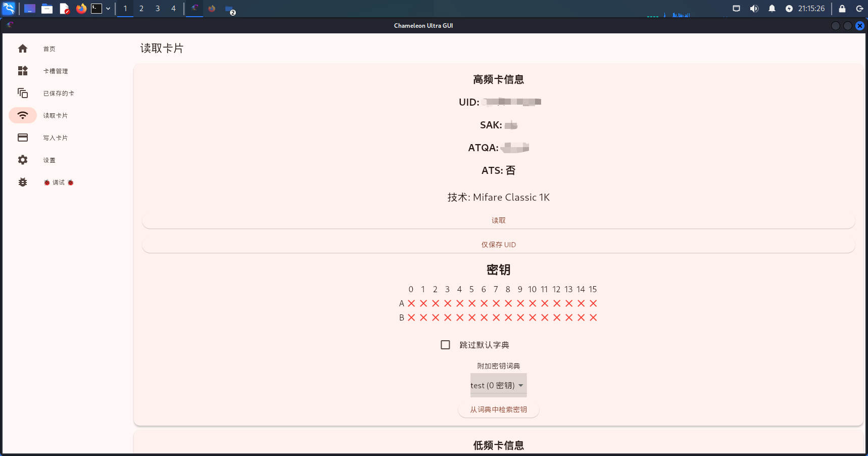This screenshot has height=456, width=868.
Task: Open the Kali applications menu icon
Action: (9, 8)
